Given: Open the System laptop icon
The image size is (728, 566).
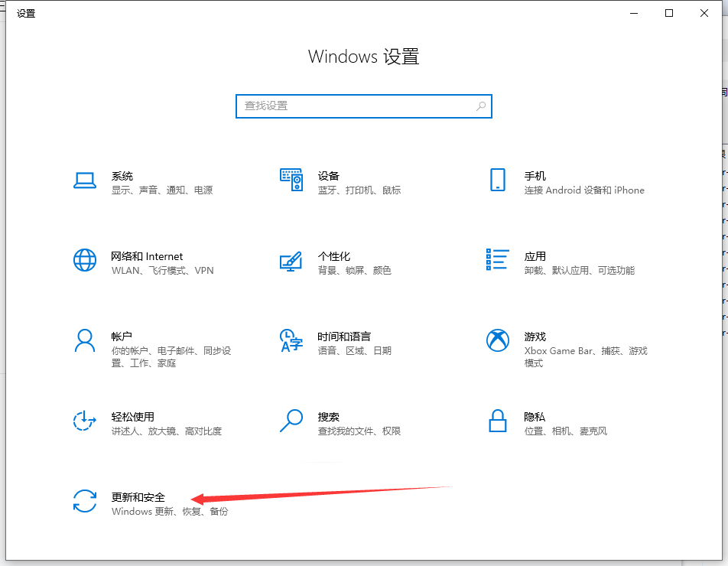Looking at the screenshot, I should 85,181.
